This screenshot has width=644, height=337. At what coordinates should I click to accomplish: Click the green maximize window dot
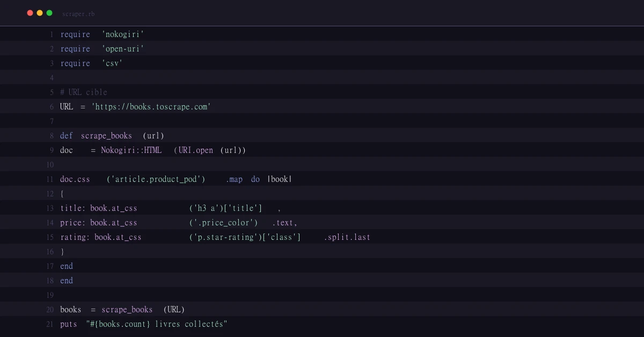click(49, 13)
